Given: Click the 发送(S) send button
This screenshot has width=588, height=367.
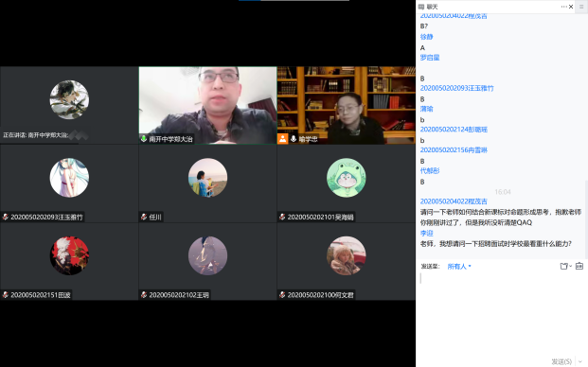Looking at the screenshot, I should click(x=561, y=361).
